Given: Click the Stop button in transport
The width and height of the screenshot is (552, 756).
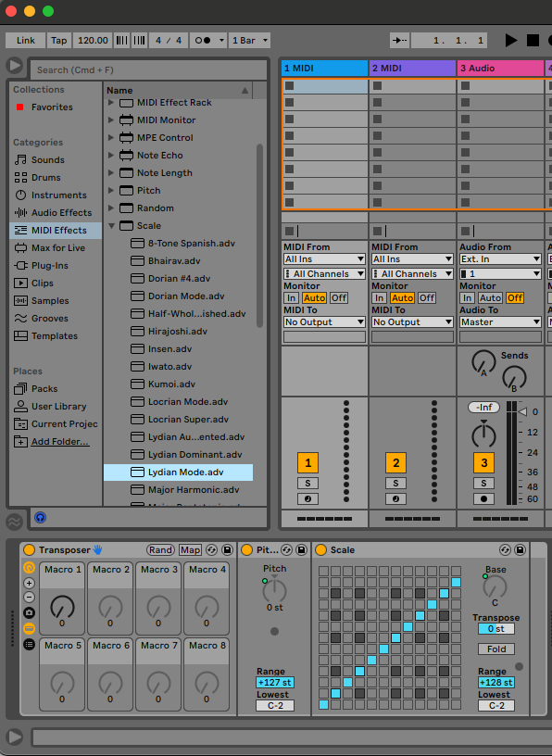Looking at the screenshot, I should tap(533, 41).
